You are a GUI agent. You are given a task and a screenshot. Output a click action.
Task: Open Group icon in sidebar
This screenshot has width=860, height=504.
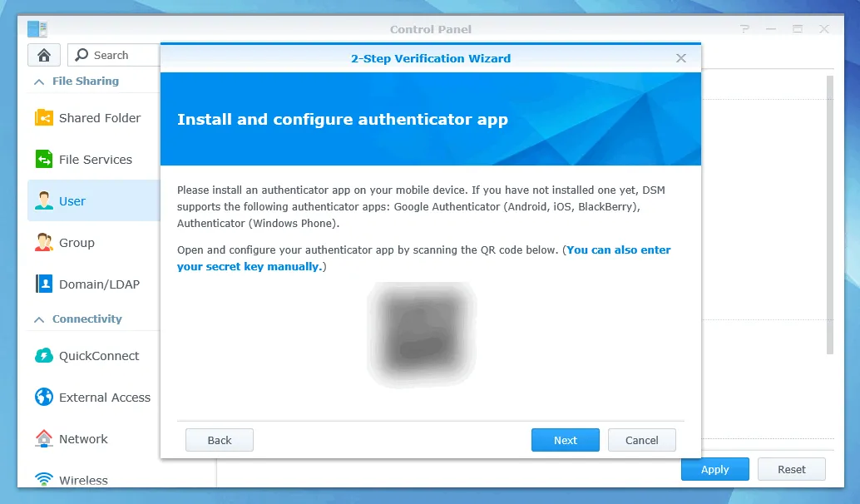coord(44,242)
